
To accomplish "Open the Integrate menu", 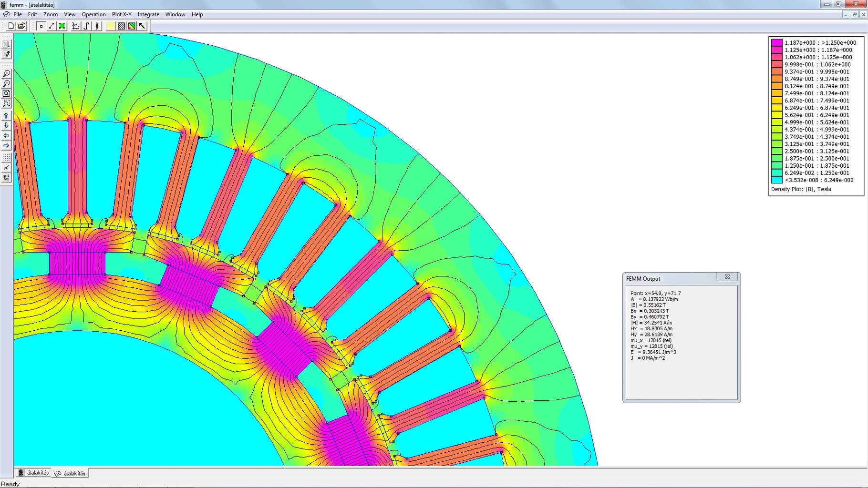I will click(x=148, y=14).
